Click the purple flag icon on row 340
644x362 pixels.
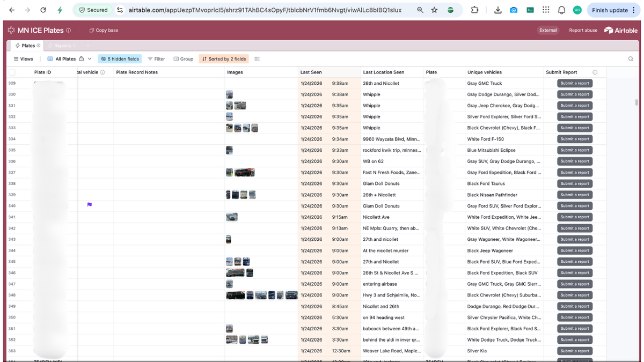[x=90, y=205]
